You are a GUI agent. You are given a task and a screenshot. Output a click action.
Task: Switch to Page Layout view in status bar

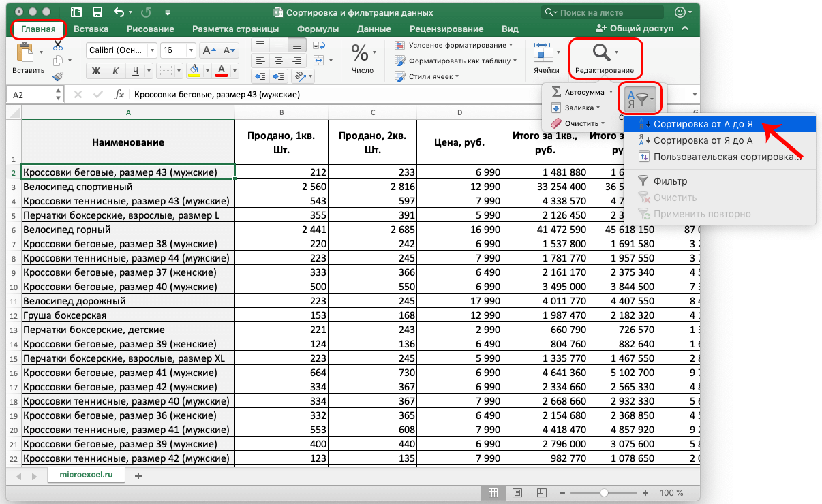tap(517, 492)
